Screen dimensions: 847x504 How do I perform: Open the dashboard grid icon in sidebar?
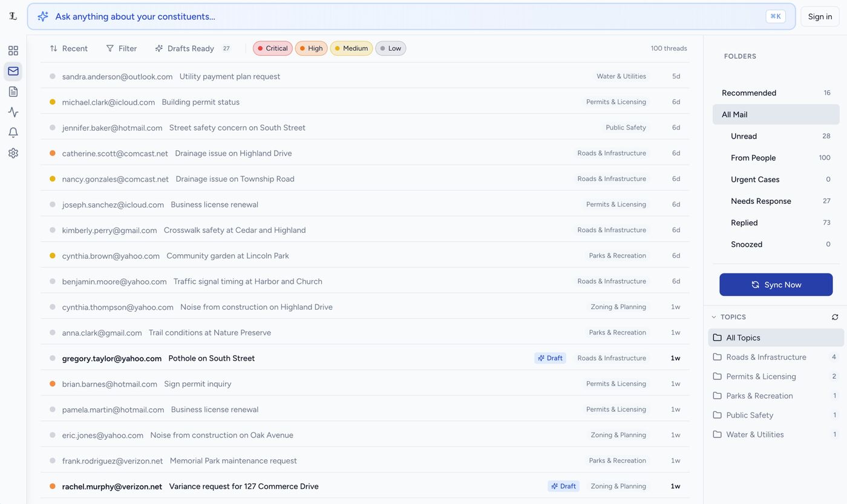(13, 51)
